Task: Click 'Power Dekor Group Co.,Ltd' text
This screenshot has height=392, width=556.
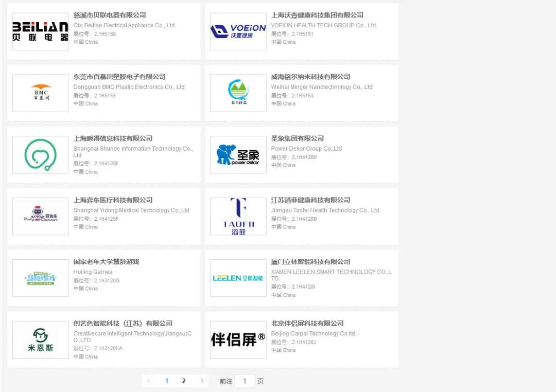Action: tap(306, 149)
